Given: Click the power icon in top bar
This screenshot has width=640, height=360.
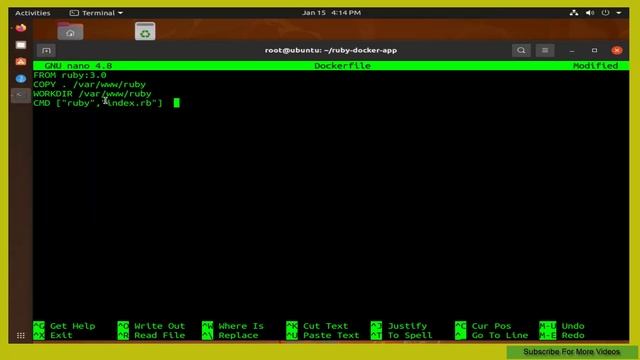Looking at the screenshot, I should (605, 13).
